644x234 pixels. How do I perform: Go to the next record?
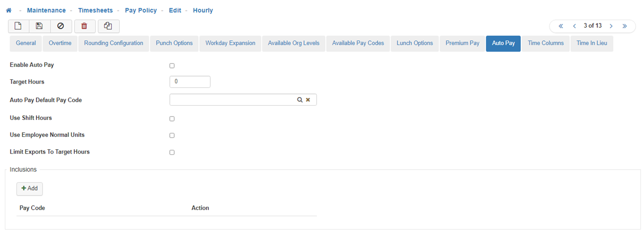click(611, 26)
